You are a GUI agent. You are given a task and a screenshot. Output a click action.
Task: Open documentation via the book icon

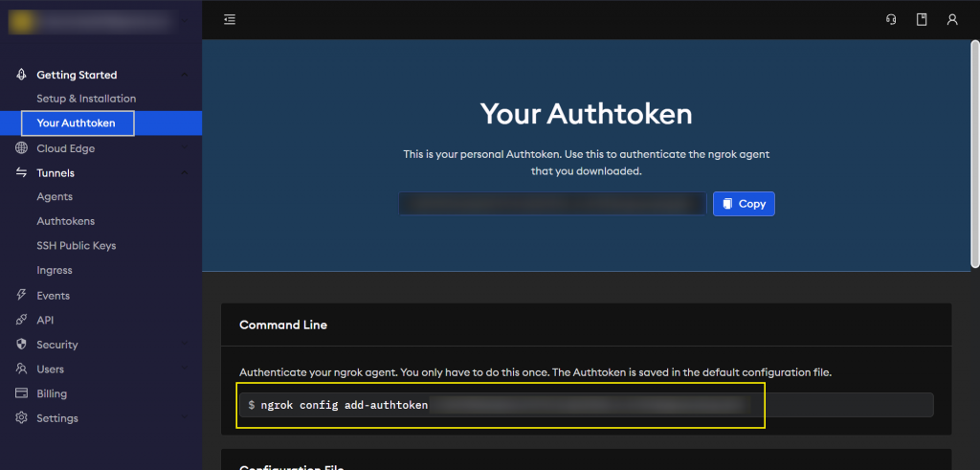click(x=922, y=19)
